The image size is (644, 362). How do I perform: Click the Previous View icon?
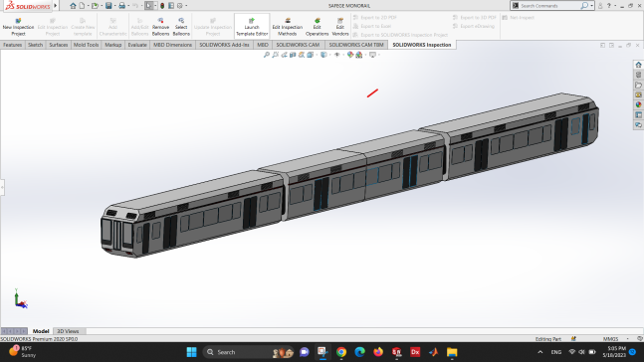point(284,55)
